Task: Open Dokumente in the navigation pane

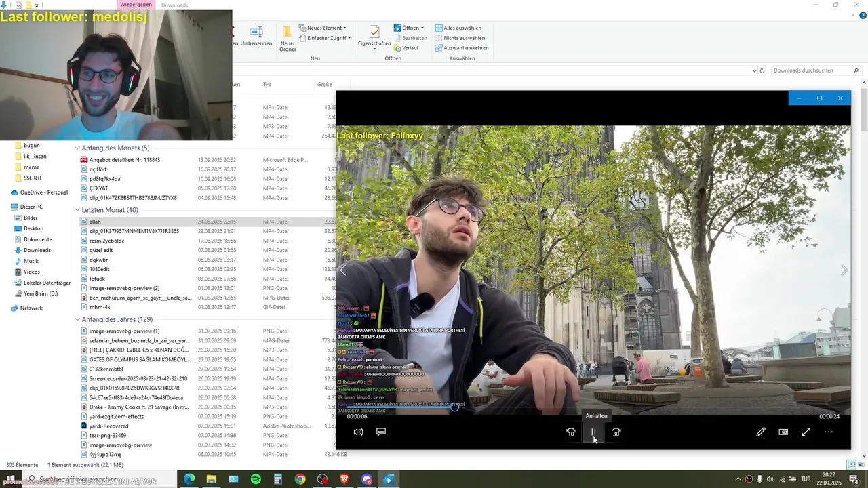Action: (37, 239)
